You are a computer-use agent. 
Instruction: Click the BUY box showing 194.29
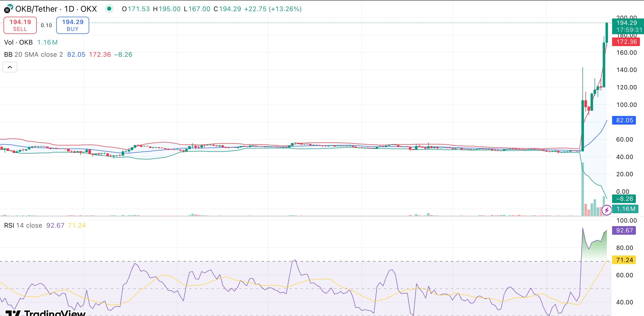73,25
